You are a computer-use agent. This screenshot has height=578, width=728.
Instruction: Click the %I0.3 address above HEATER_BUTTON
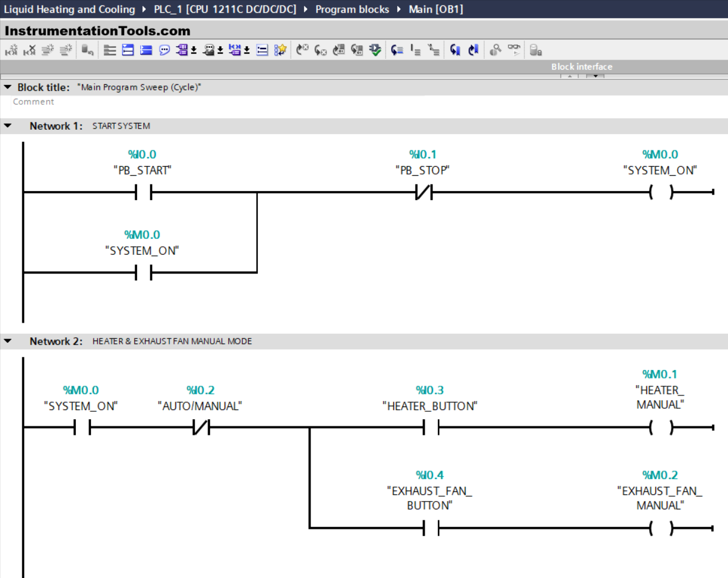(x=430, y=390)
